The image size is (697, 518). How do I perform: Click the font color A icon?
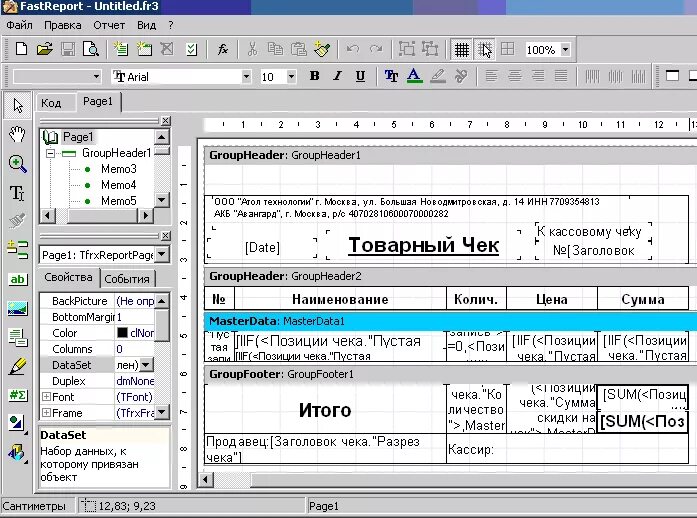414,76
